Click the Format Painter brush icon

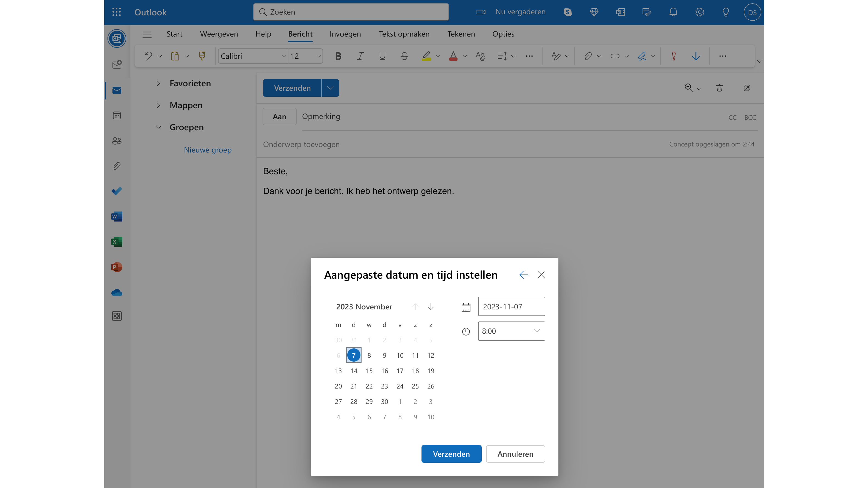click(202, 56)
